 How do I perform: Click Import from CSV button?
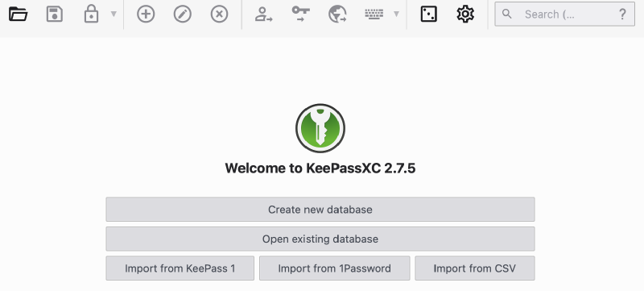(x=475, y=268)
